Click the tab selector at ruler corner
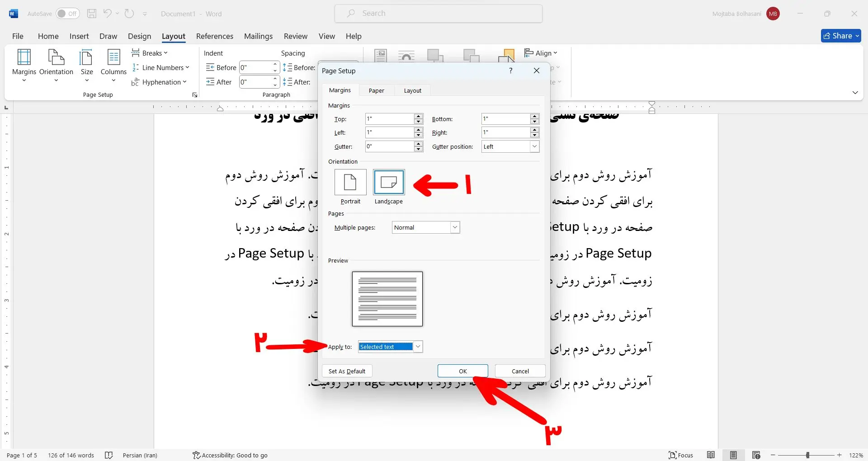Viewport: 868px width, 461px height. [x=6, y=108]
